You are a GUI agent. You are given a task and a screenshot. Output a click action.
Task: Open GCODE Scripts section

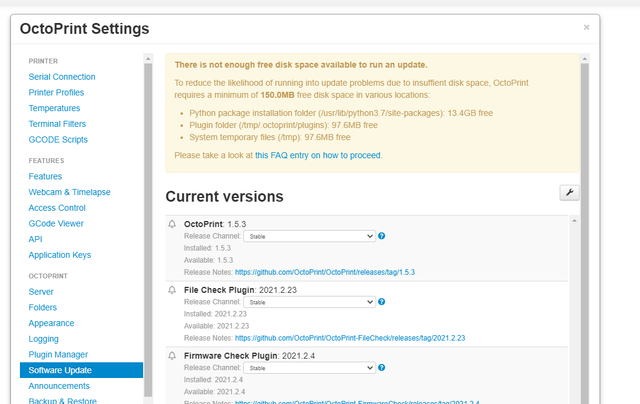click(x=58, y=140)
